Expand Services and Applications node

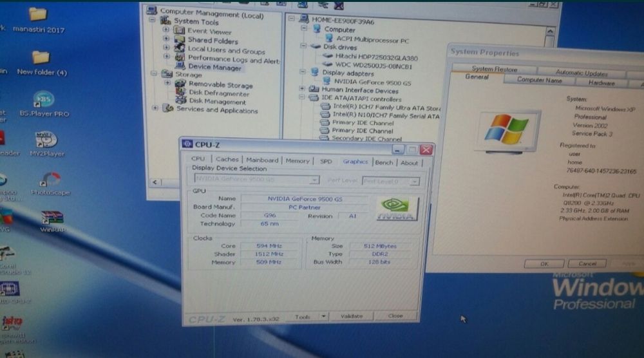(x=155, y=108)
